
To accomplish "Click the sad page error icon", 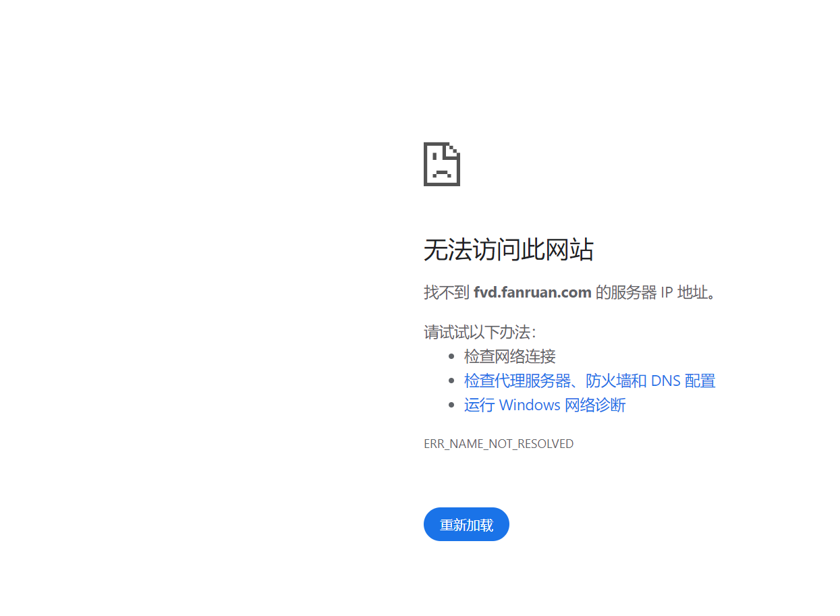I will [442, 164].
